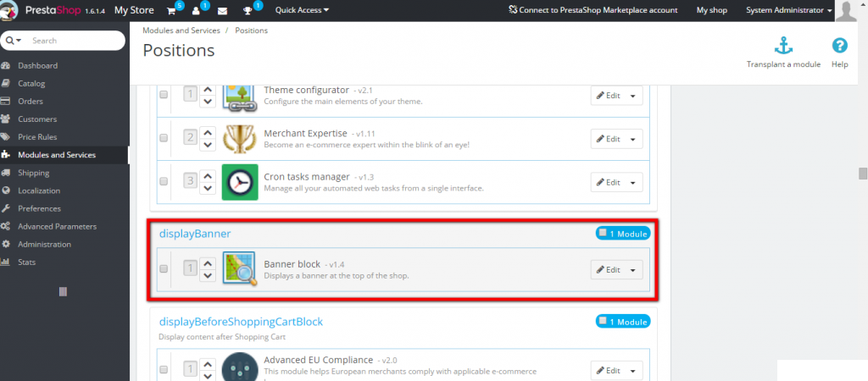Open Help via the question mark icon
Screen dimensions: 868x381
coord(840,46)
